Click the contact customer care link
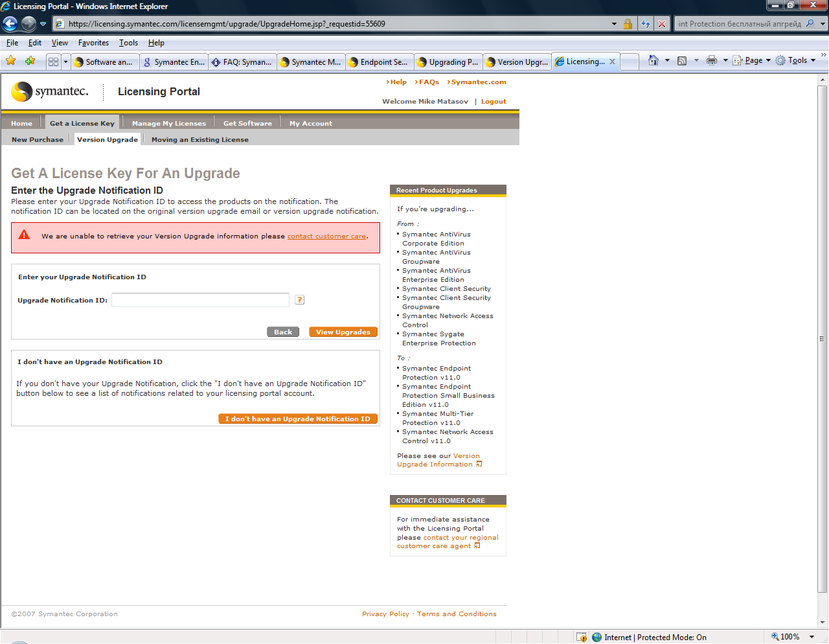The image size is (829, 644). point(326,236)
